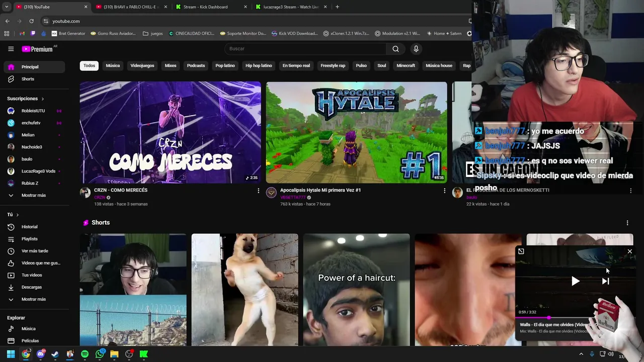Select the Música filter chip

point(113,66)
